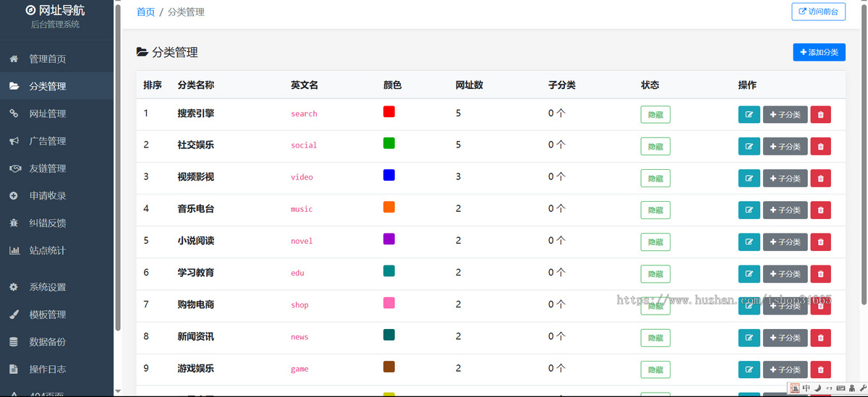
Task: Click the edit icon for 视频影视 row
Action: coord(749,178)
